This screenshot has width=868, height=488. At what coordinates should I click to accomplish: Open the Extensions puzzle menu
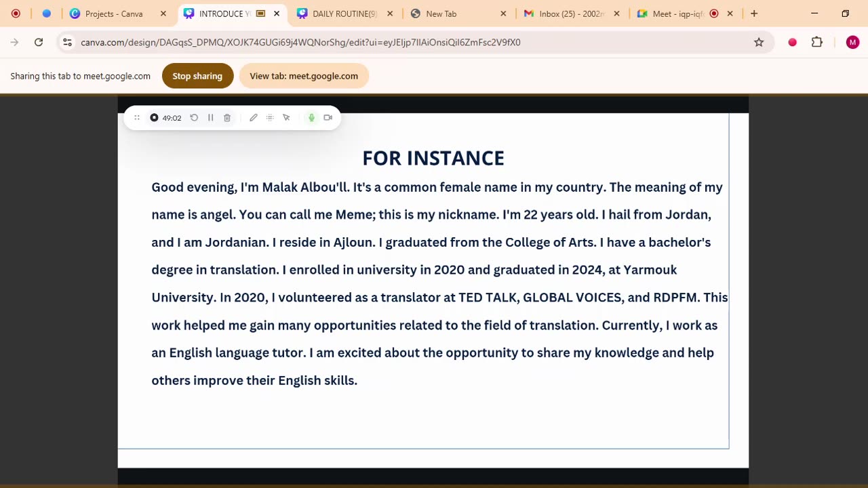point(817,42)
